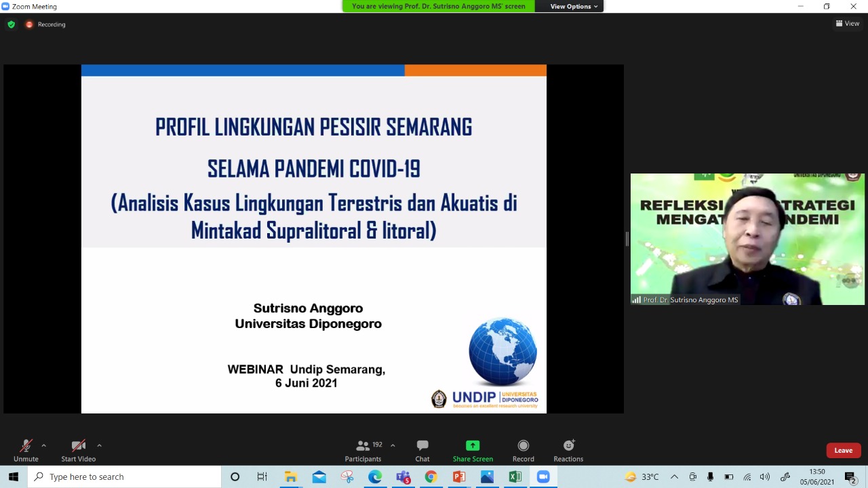Image resolution: width=868 pixels, height=488 pixels.
Task: Open Google Chrome from taskbar
Action: (x=431, y=476)
